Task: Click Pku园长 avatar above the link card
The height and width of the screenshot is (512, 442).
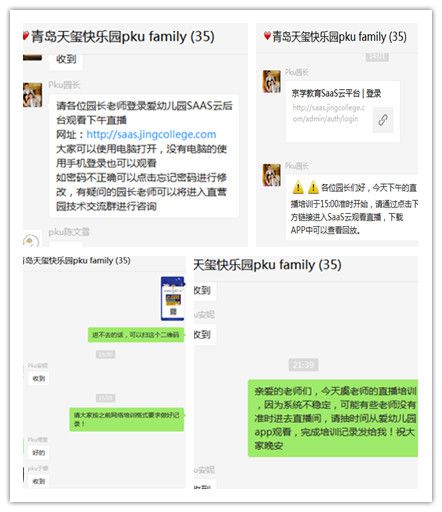Action: coord(271,81)
